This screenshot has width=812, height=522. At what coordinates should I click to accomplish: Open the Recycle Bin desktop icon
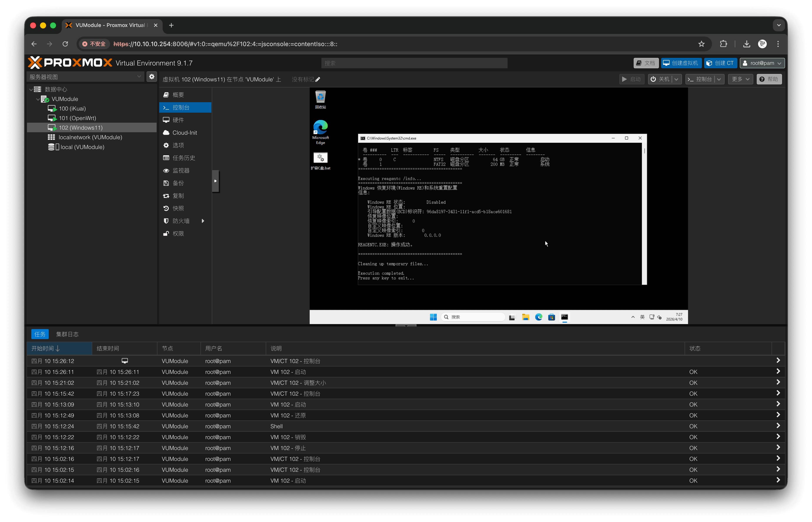pos(320,100)
